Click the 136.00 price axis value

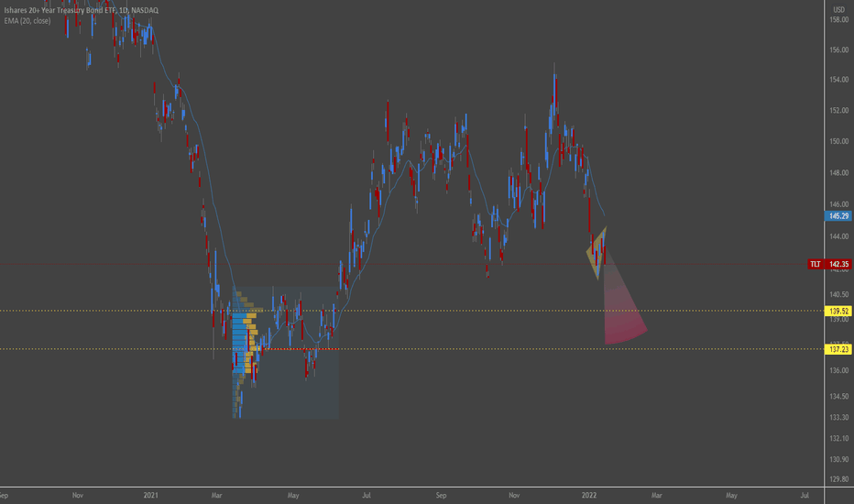coord(838,370)
